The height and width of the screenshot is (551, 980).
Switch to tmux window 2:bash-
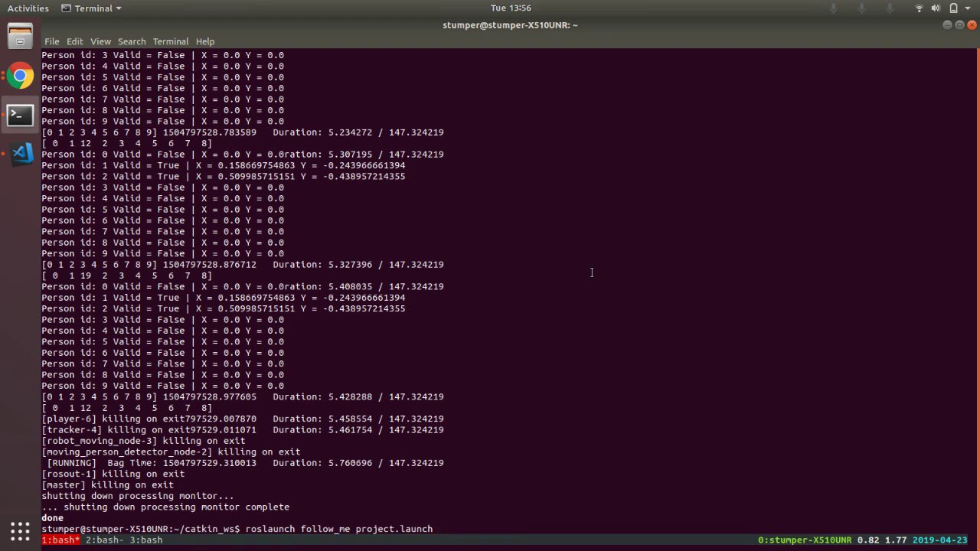tap(105, 540)
